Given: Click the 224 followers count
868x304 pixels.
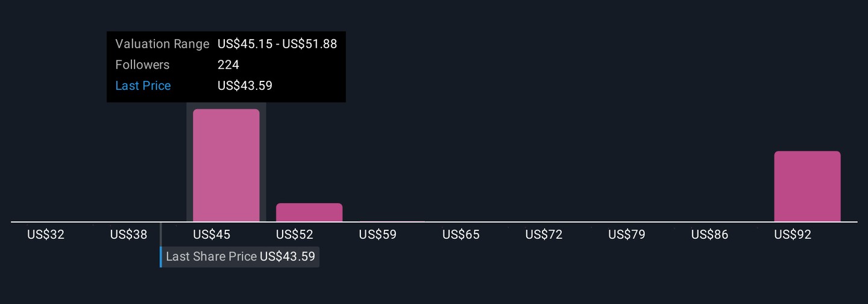Looking at the screenshot, I should click(228, 65).
